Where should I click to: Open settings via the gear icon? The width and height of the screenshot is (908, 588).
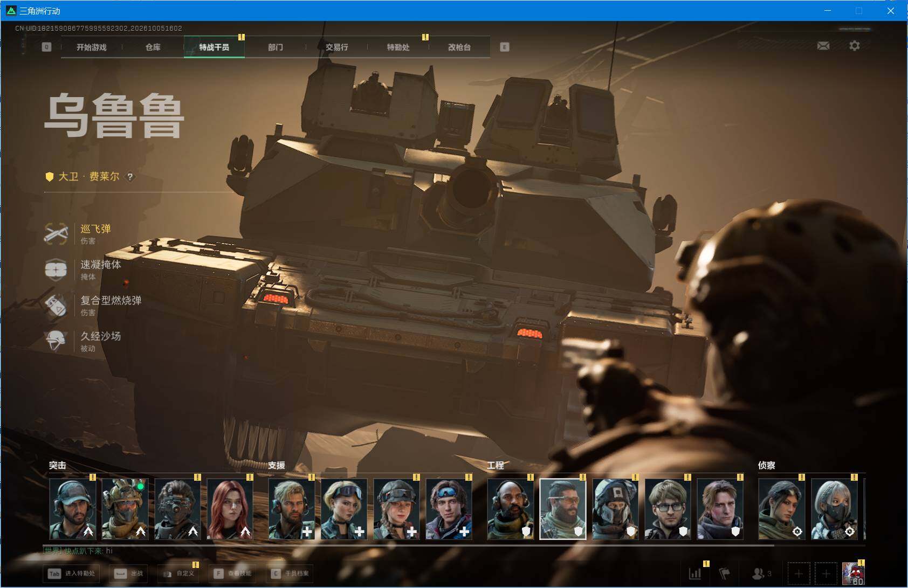point(855,46)
